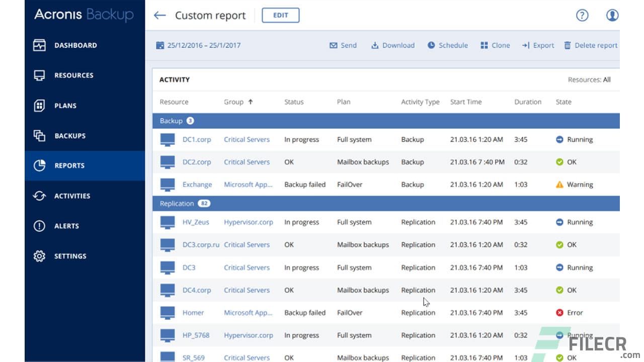Select the Backups sidebar icon

coord(70,136)
